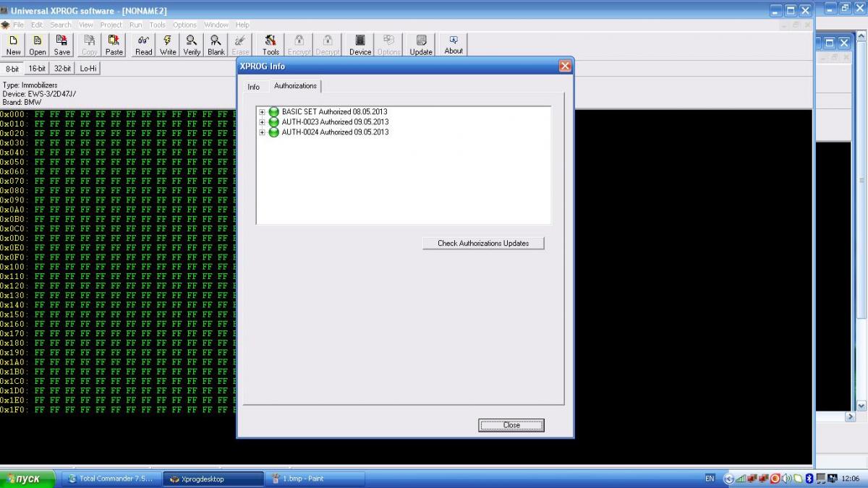Switch to the Info tab
Viewport: 868px width, 488px height.
(253, 87)
